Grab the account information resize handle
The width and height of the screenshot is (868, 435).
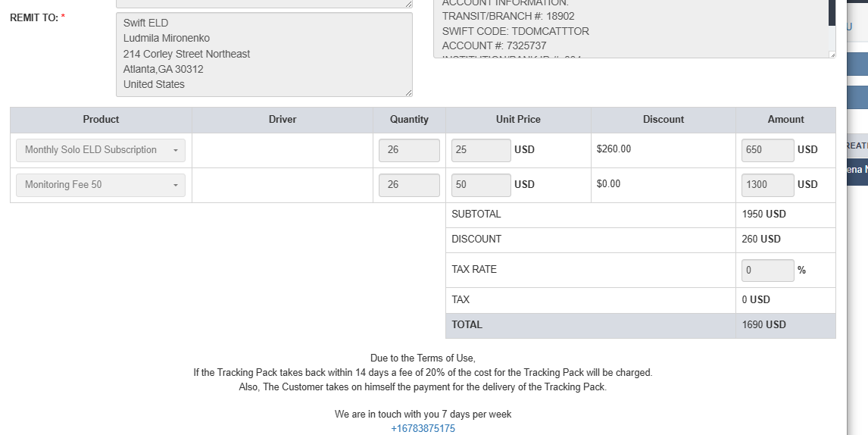[832, 55]
